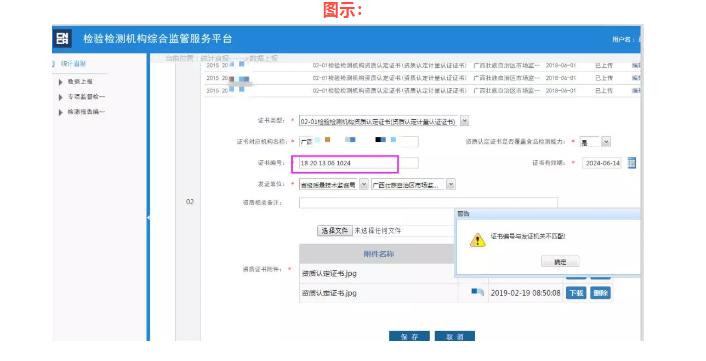
Task: Expand the 专项监督检 tree node
Action: coord(60,97)
